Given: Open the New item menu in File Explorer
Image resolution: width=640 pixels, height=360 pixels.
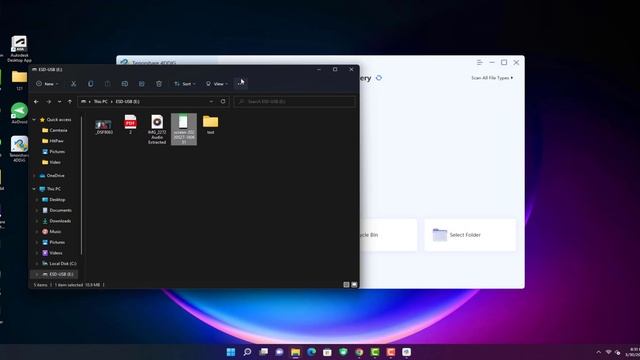Looking at the screenshot, I should (47, 84).
